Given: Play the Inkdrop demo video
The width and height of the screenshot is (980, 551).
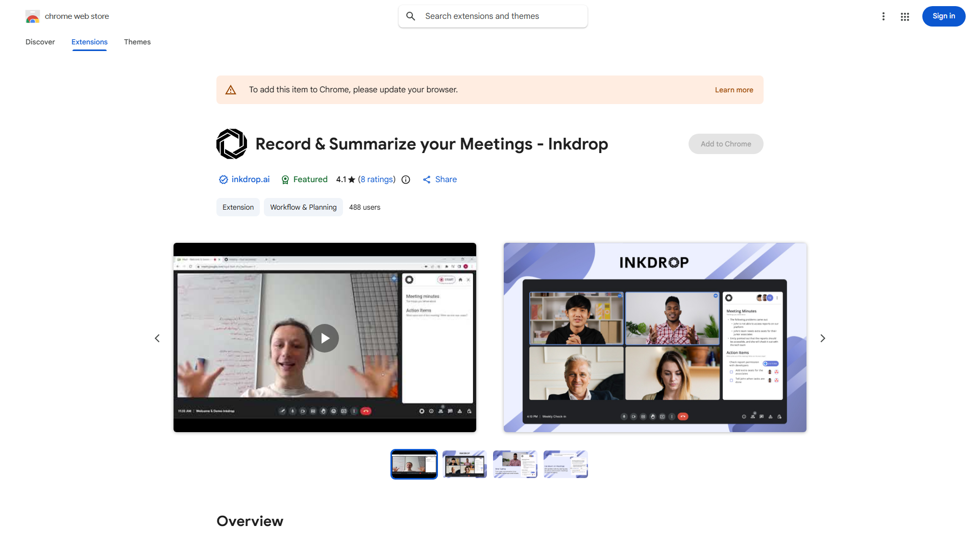Looking at the screenshot, I should tap(325, 338).
